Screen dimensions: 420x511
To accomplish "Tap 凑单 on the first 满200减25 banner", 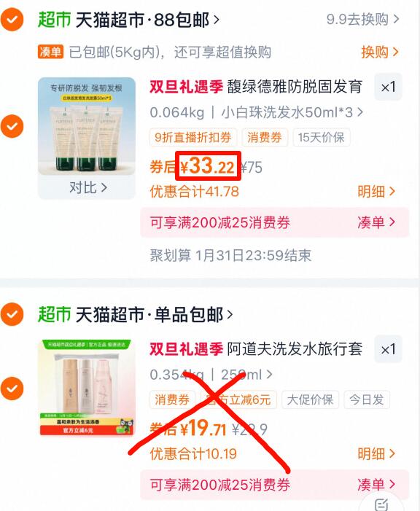I will click(376, 222).
